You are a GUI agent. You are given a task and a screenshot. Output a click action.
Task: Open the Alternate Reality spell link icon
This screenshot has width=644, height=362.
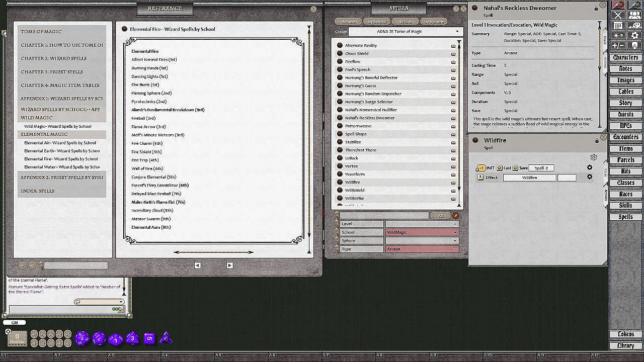[340, 45]
